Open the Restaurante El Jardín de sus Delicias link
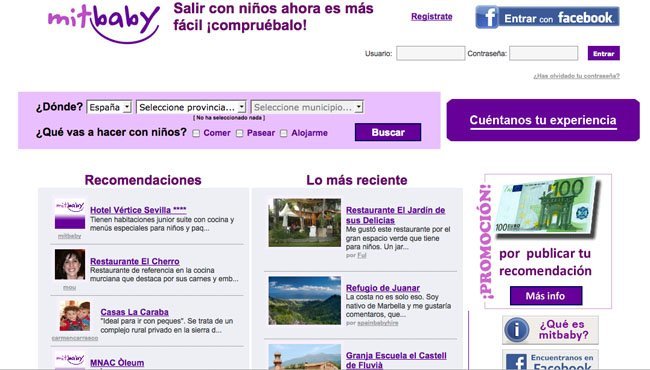This screenshot has height=370, width=650. [x=395, y=215]
